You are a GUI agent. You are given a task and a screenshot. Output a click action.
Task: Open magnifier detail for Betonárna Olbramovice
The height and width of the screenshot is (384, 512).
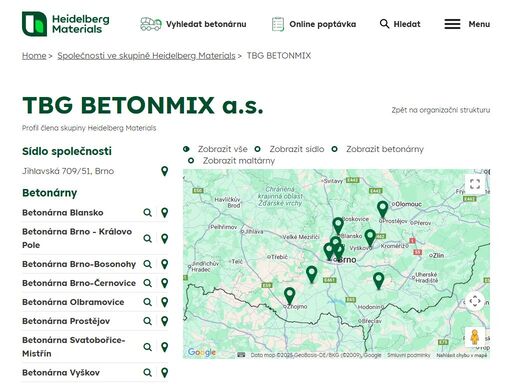pos(147,302)
